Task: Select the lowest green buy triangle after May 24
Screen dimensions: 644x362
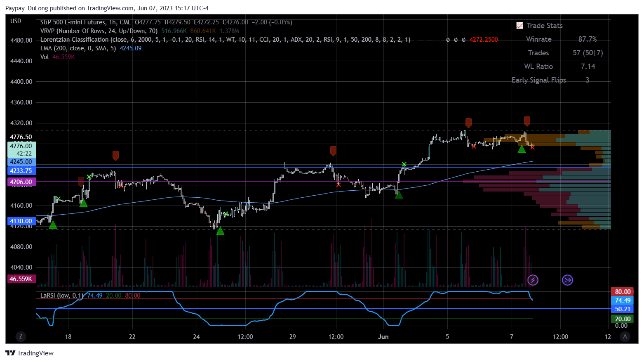Action: click(220, 231)
